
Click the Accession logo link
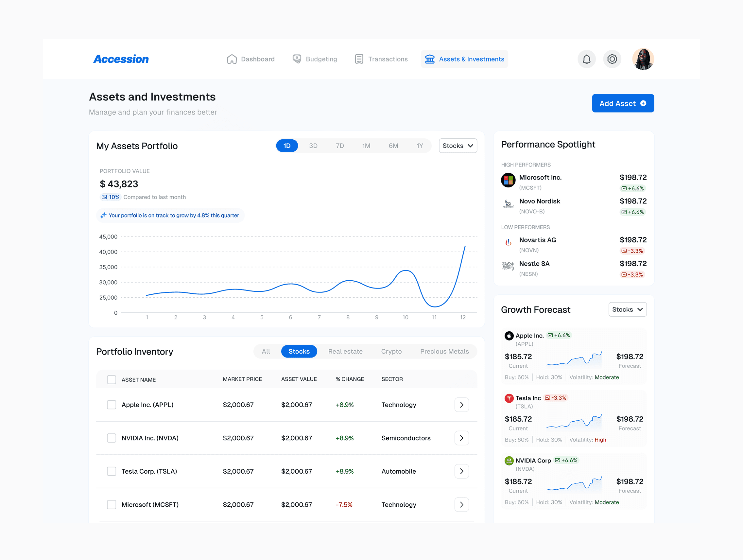click(x=121, y=59)
